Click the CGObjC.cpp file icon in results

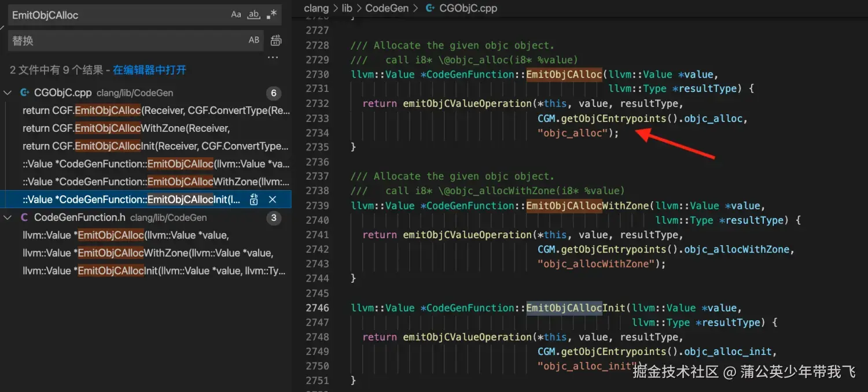pos(24,93)
